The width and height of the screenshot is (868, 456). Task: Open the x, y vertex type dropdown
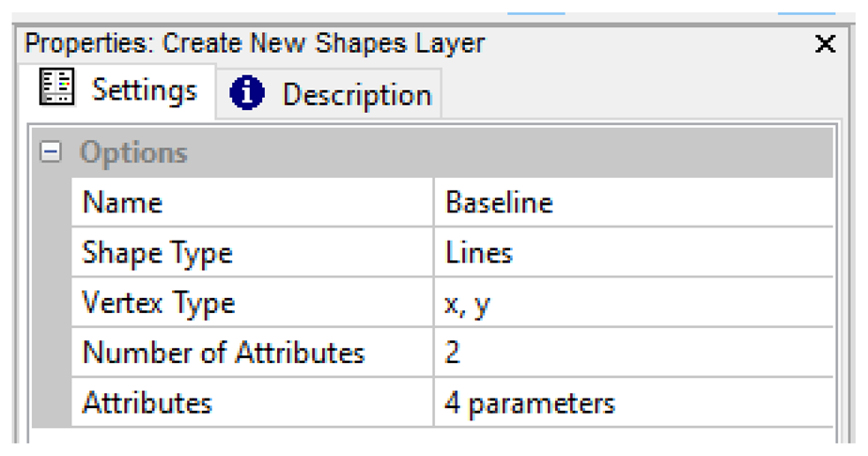[x=631, y=304]
